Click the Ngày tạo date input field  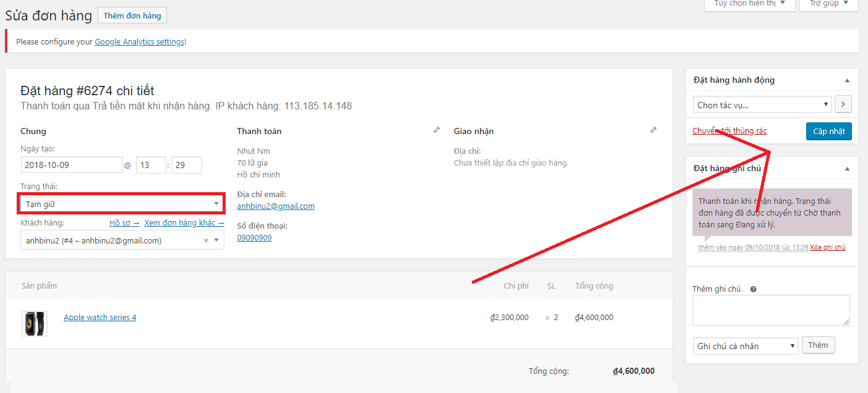[72, 166]
